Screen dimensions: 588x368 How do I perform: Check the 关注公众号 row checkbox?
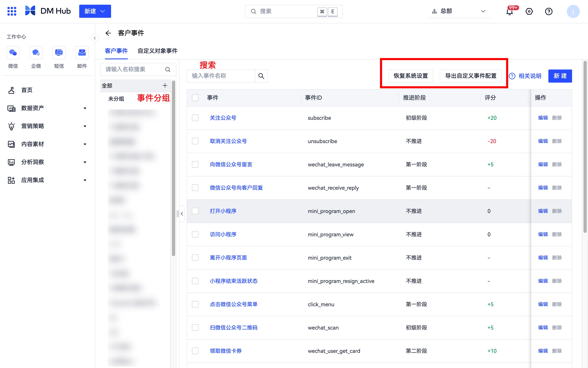click(195, 118)
